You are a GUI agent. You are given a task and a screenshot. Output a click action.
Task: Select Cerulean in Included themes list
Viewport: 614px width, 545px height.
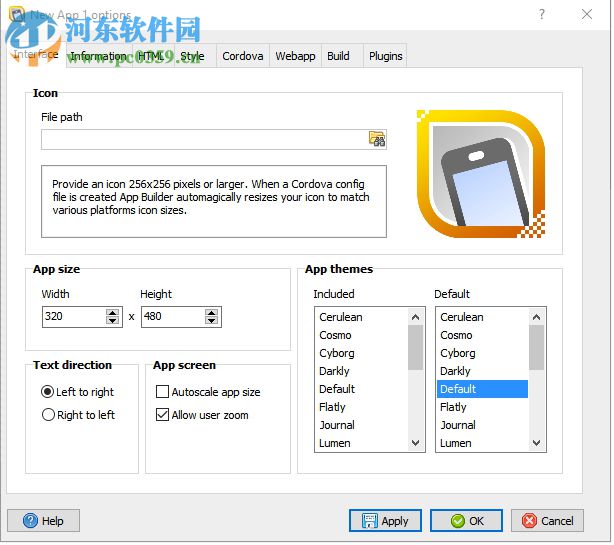(x=362, y=317)
